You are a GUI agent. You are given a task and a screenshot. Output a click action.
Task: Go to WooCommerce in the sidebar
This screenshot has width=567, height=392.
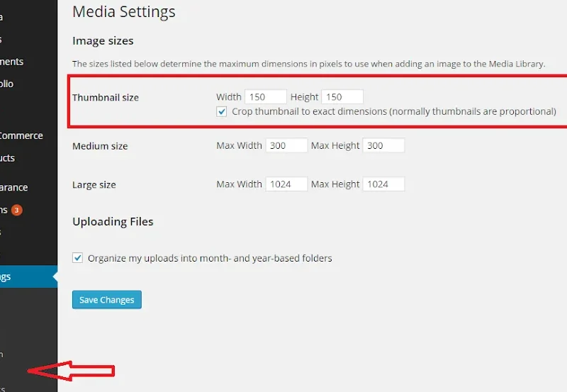tap(21, 135)
